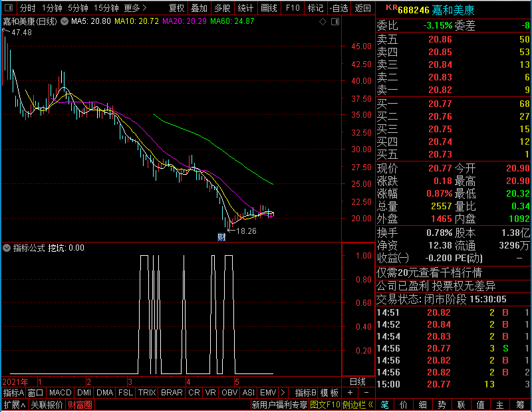Screen dimensions: 532x412
Task: Click 返回 to go back
Action: tap(362, 8)
